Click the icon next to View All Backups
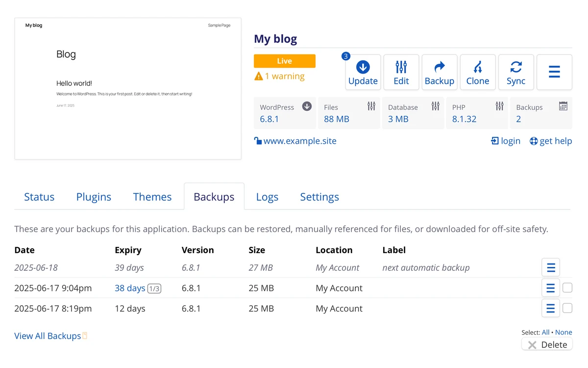The height and width of the screenshot is (368, 588). [x=85, y=336]
